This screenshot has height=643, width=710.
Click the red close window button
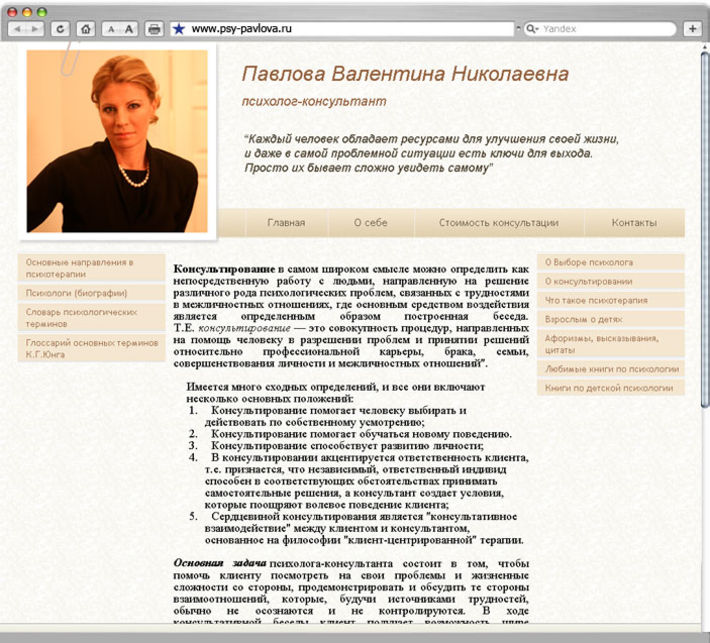(x=13, y=12)
